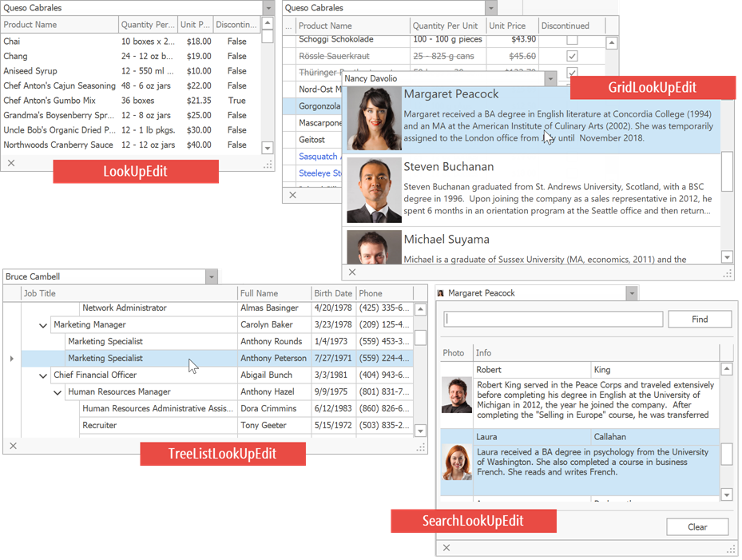Collapse the Human Resources Manager node
This screenshot has height=560, width=742.
coord(58,392)
